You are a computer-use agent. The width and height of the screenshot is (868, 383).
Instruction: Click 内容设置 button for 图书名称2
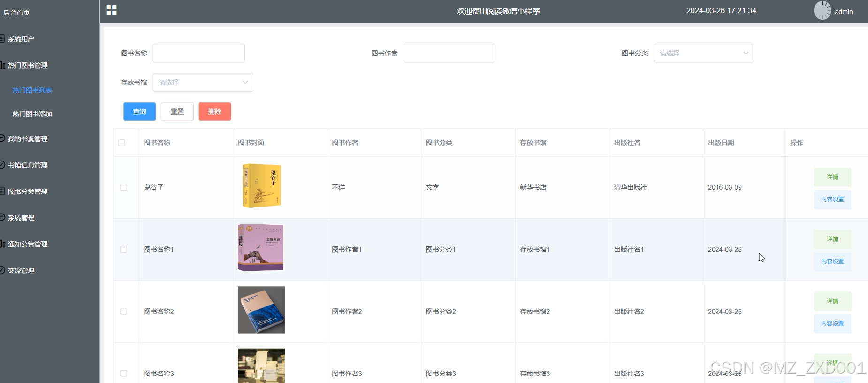(832, 323)
